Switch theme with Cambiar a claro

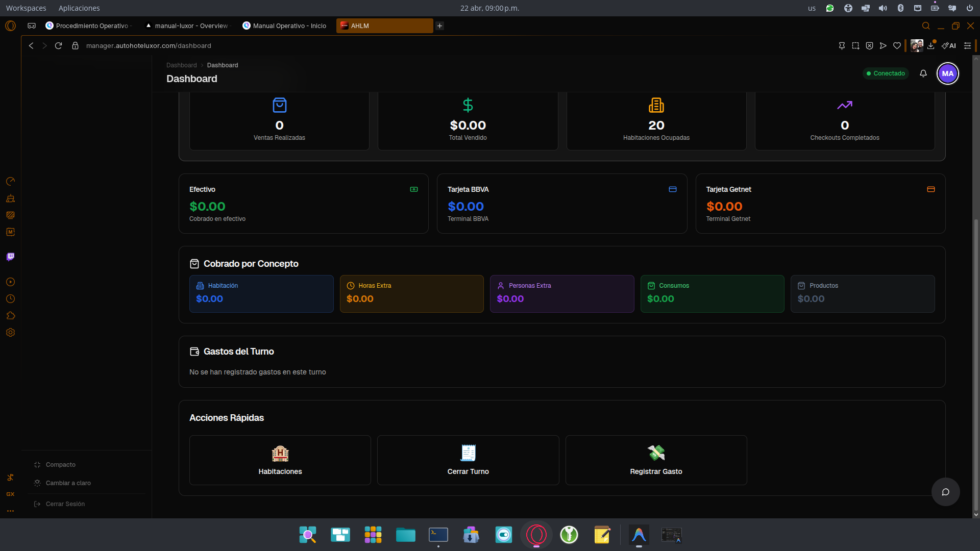(62, 483)
